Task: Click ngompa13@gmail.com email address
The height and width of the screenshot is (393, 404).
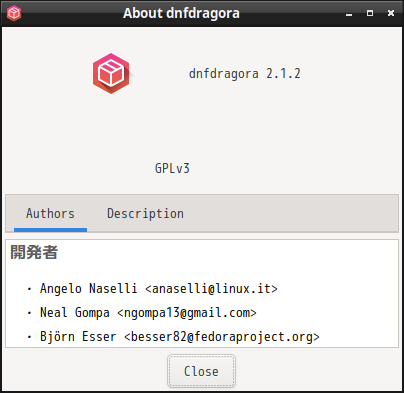Action: [187, 313]
